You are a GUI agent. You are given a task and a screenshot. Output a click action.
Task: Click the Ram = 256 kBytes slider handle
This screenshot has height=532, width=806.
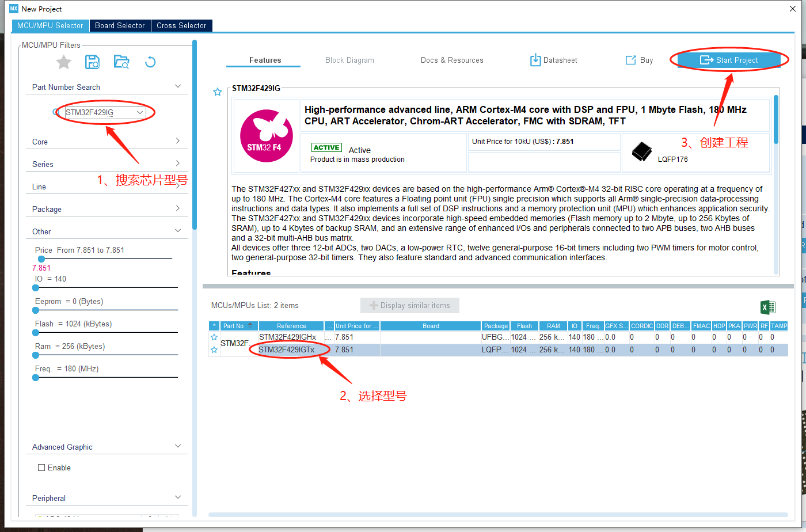click(36, 355)
